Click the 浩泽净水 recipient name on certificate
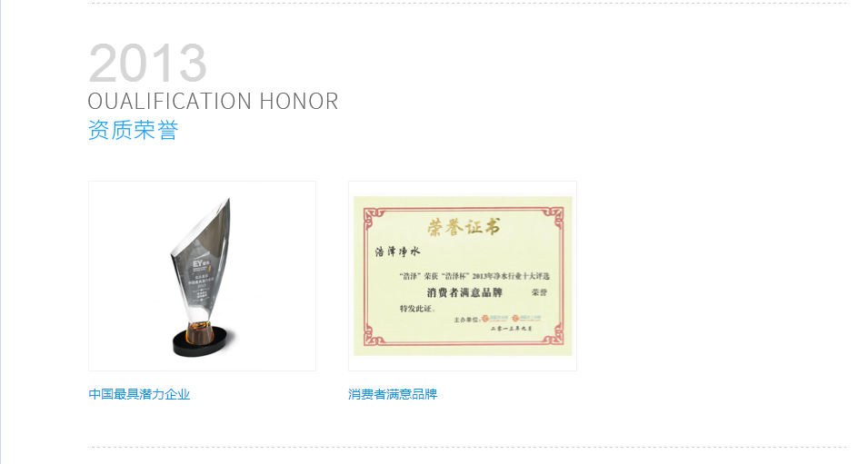 click(397, 252)
